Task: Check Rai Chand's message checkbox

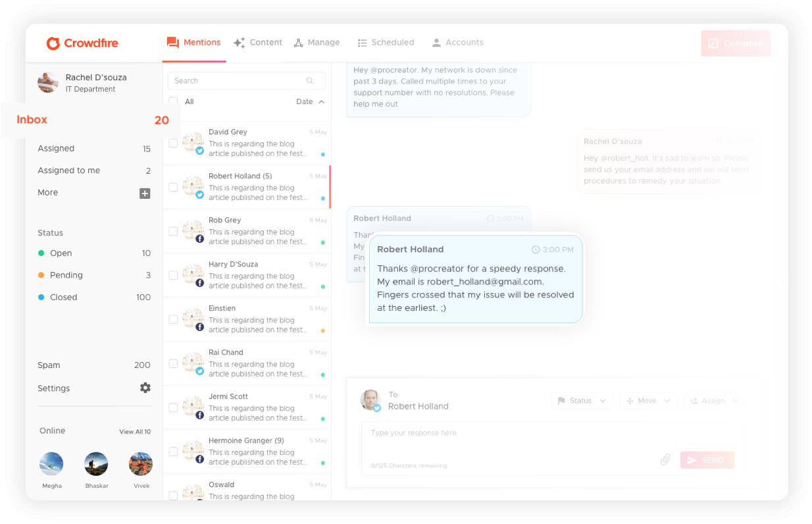Action: 173,363
